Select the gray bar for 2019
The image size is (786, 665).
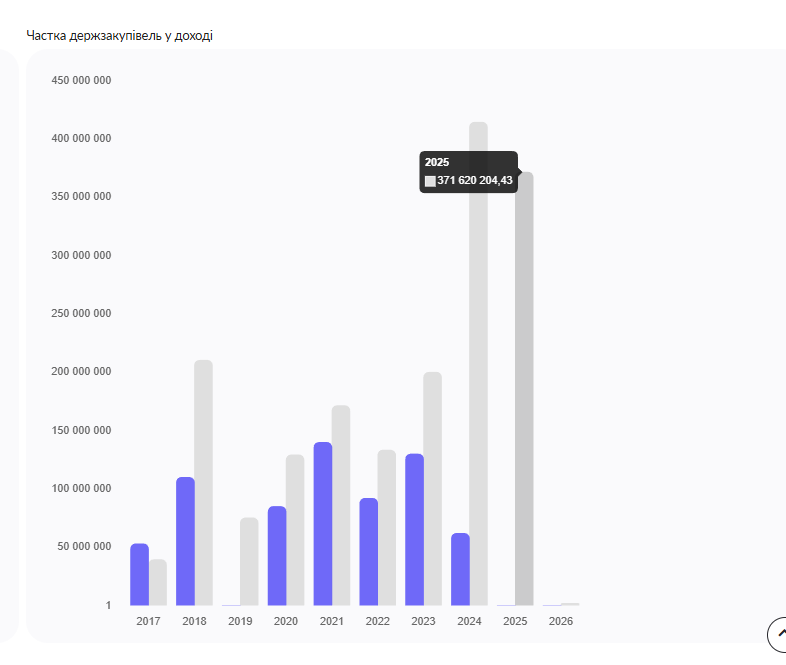pos(249,562)
